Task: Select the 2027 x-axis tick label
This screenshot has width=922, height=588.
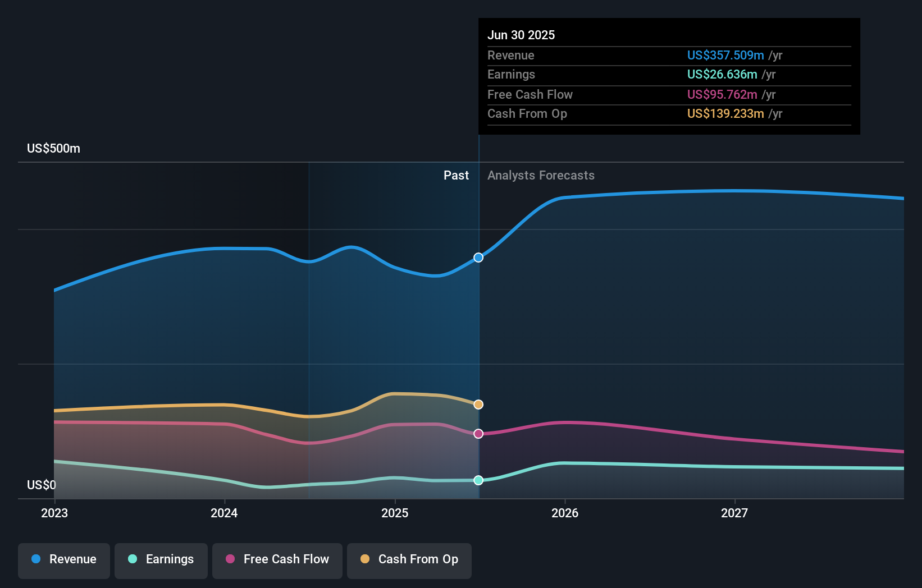Action: [x=734, y=513]
